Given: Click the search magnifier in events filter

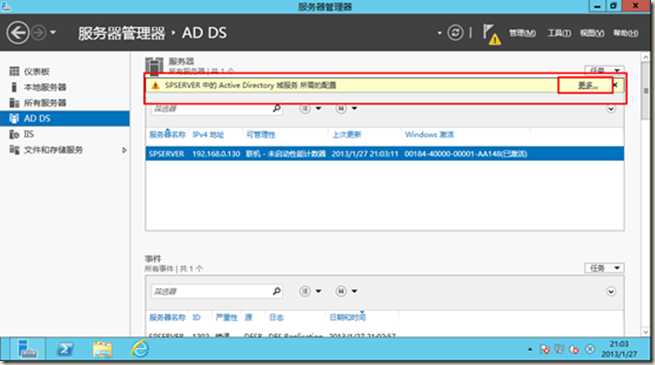Looking at the screenshot, I should pos(277,291).
